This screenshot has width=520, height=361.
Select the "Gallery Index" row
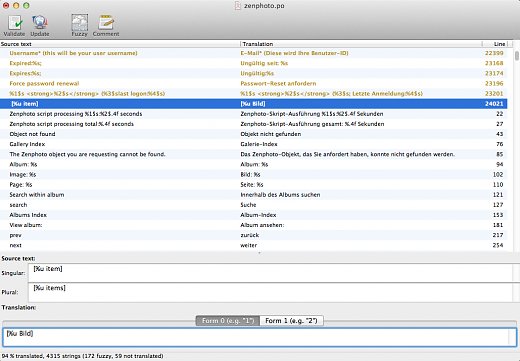point(254,144)
